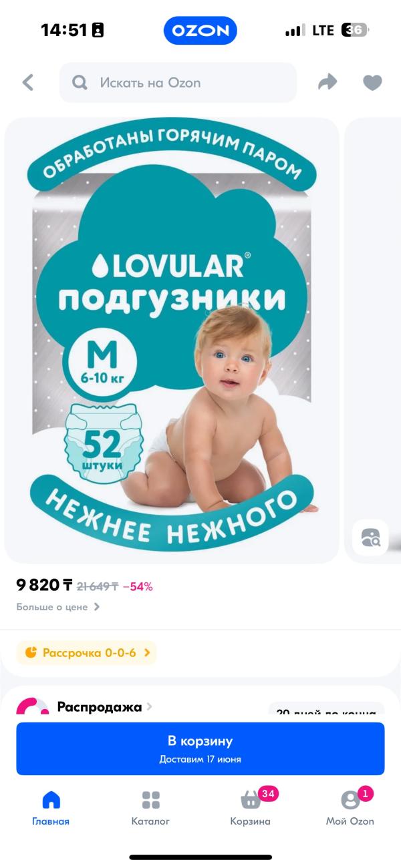Tap the -54% discount label
Image resolution: width=401 pixels, height=868 pixels.
tap(138, 587)
